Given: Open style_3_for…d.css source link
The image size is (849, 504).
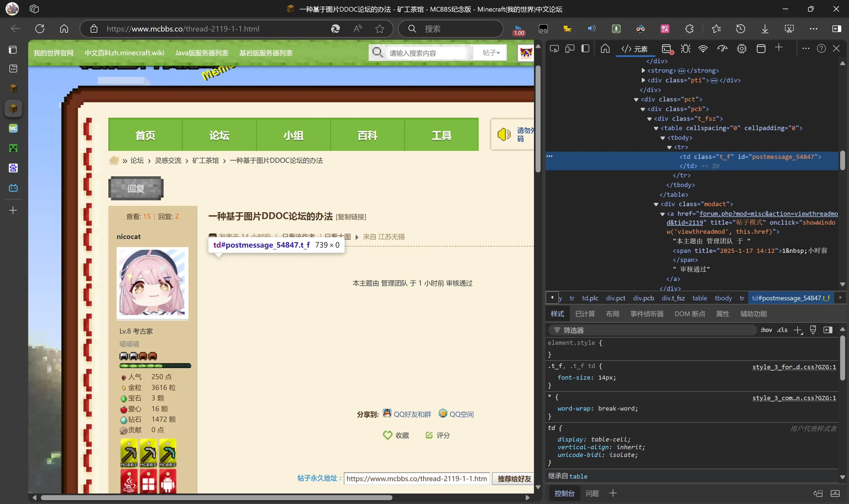Looking at the screenshot, I should tap(794, 367).
